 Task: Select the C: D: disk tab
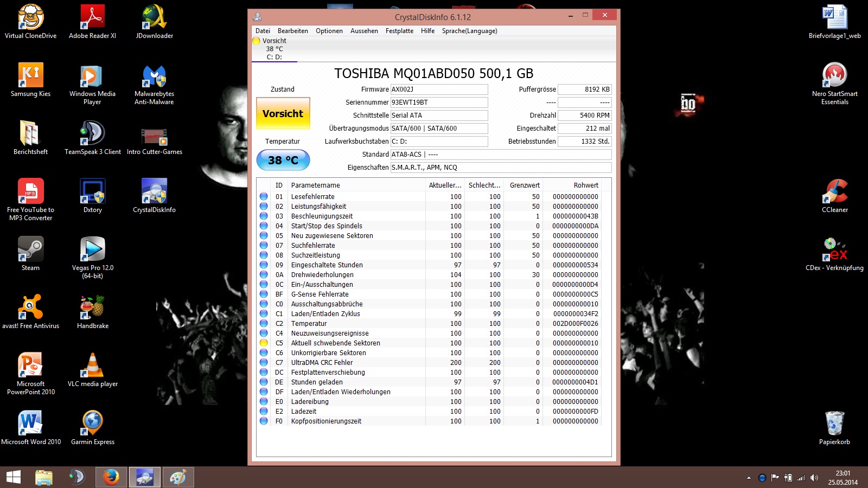tap(275, 49)
